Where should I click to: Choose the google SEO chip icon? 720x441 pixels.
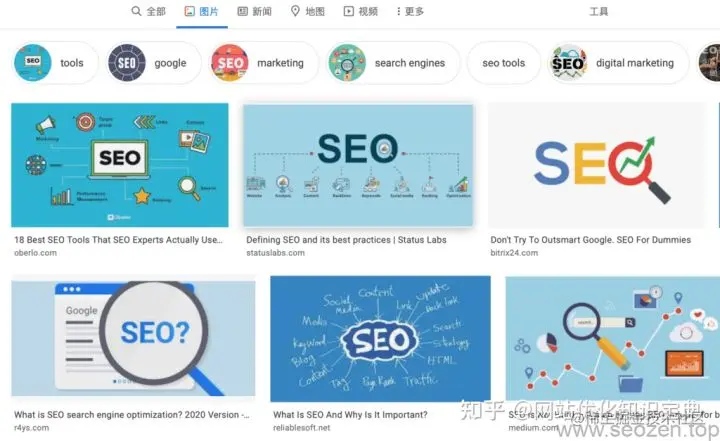click(126, 62)
